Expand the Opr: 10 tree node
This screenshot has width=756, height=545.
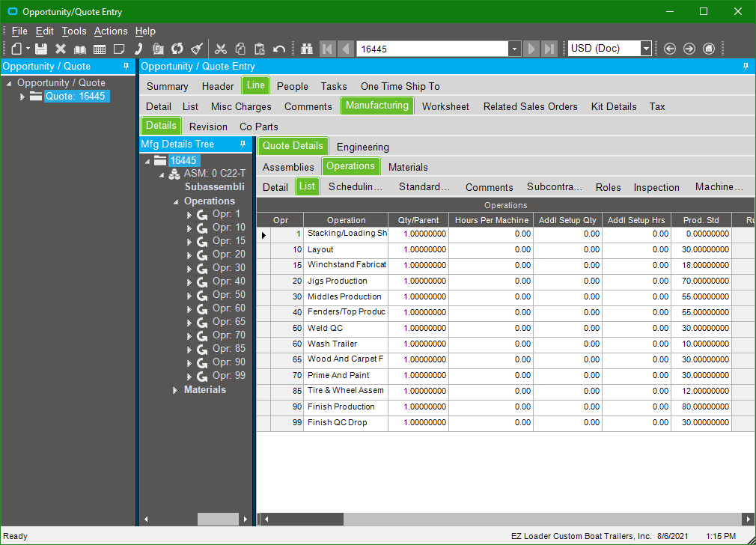[189, 228]
